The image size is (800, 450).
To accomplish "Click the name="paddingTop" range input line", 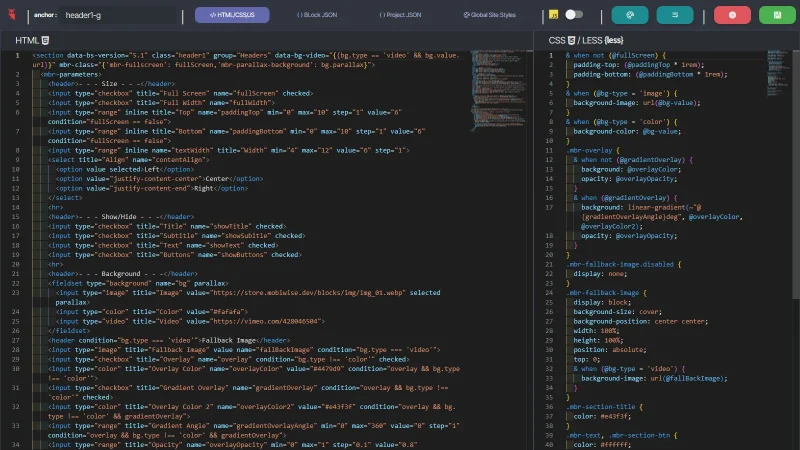I will pyautogui.click(x=224, y=117).
